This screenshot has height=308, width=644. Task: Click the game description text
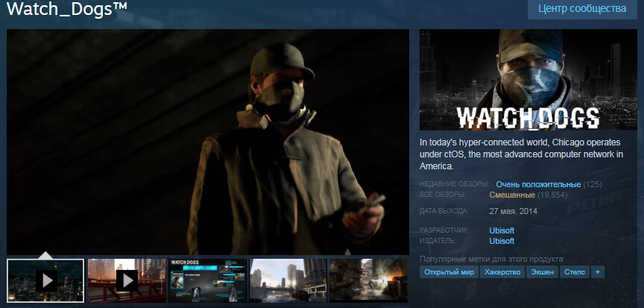[x=521, y=154]
